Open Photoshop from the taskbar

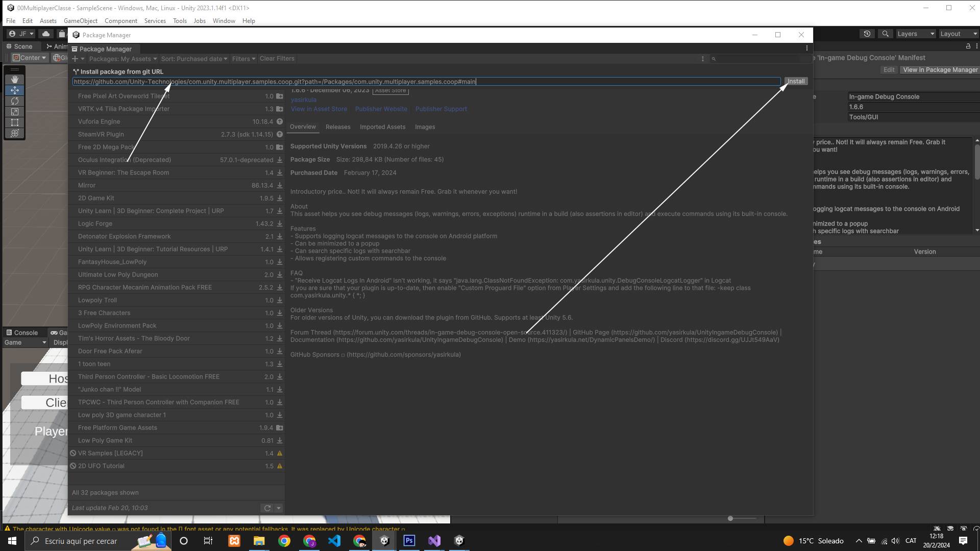point(409,541)
